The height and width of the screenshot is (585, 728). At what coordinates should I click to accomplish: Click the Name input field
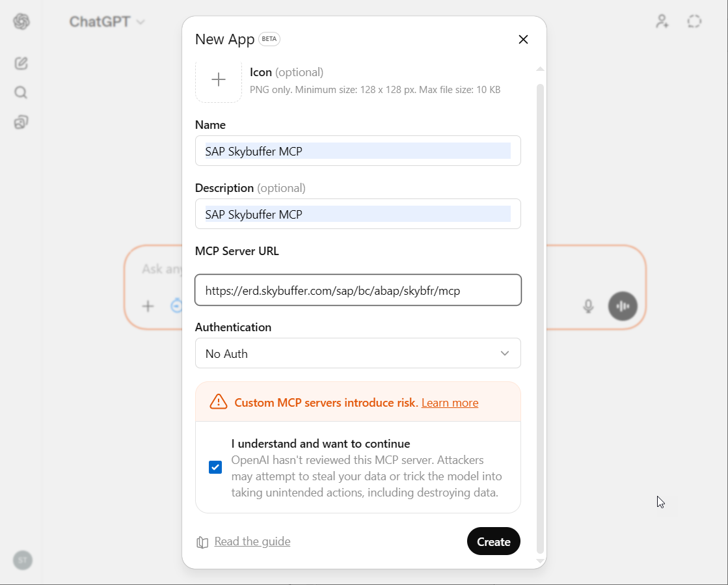pos(358,151)
